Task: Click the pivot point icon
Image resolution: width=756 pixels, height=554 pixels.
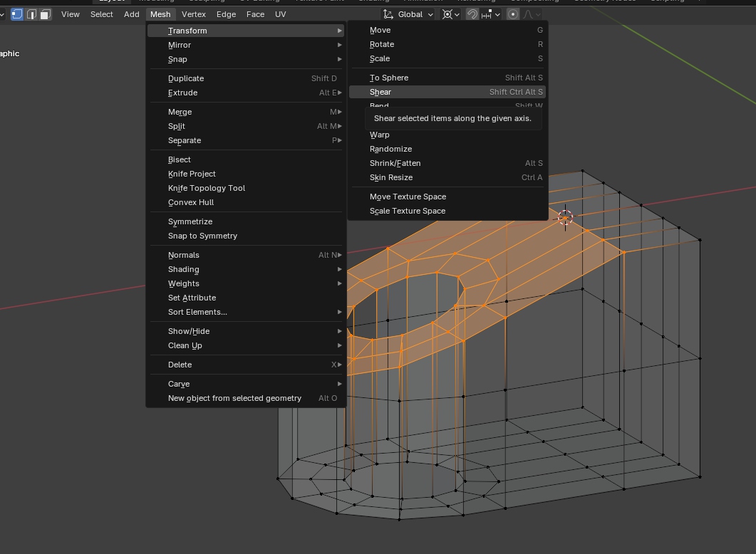Action: (x=447, y=14)
